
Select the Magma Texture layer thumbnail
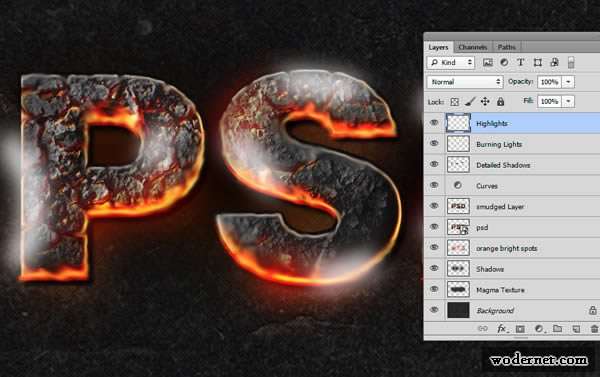(458, 289)
